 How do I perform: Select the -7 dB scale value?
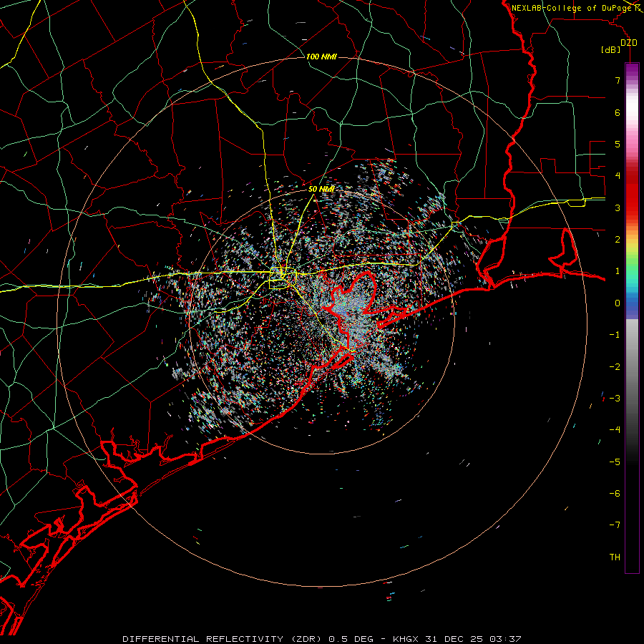coord(615,525)
